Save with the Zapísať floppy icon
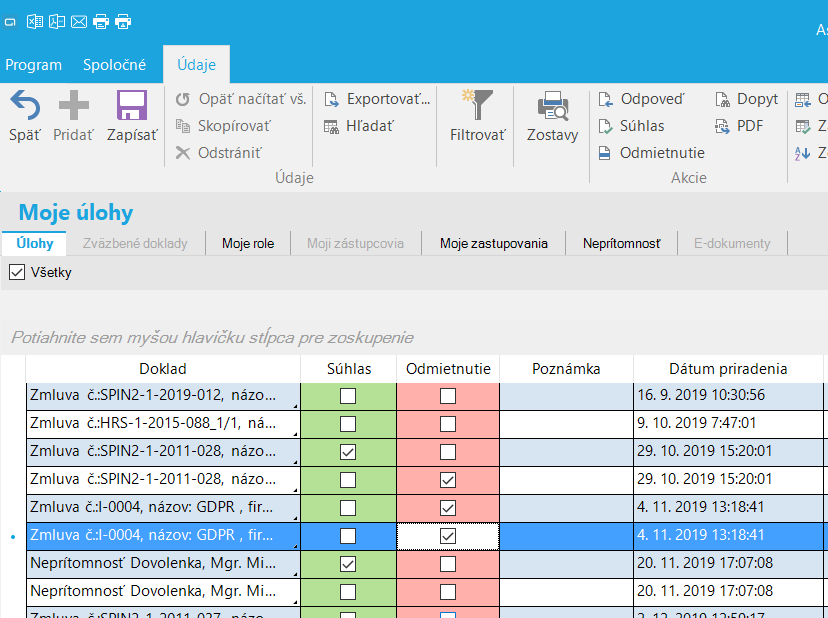Image resolution: width=828 pixels, height=618 pixels. (x=131, y=105)
